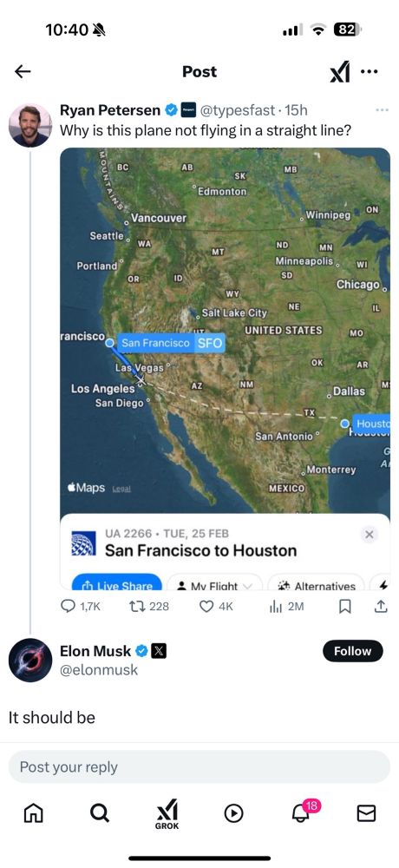
Task: Tap the reply comment icon with 1.7K
Action: (x=67, y=607)
